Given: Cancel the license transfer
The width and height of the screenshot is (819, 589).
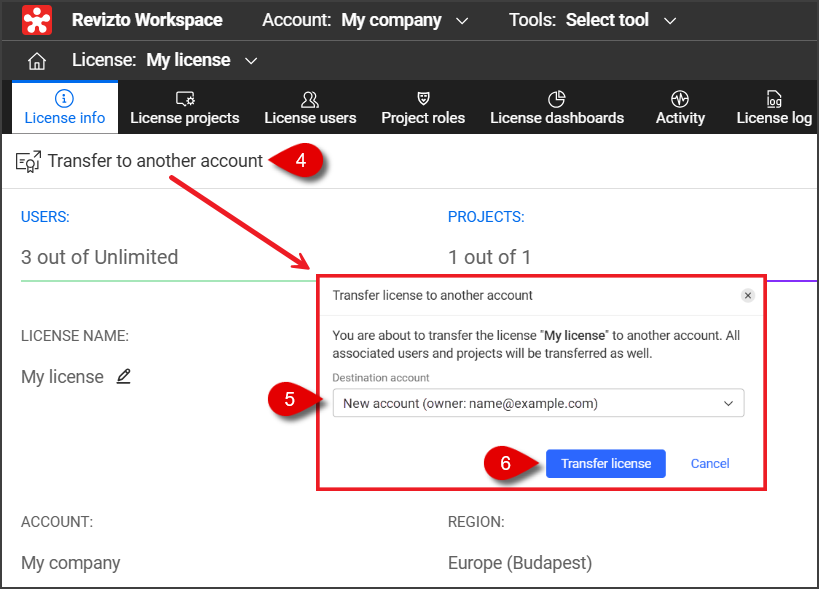Looking at the screenshot, I should tap(710, 463).
